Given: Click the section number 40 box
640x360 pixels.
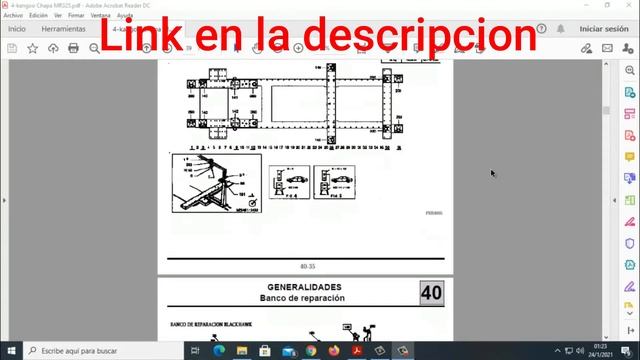Looking at the screenshot, I should (431, 293).
